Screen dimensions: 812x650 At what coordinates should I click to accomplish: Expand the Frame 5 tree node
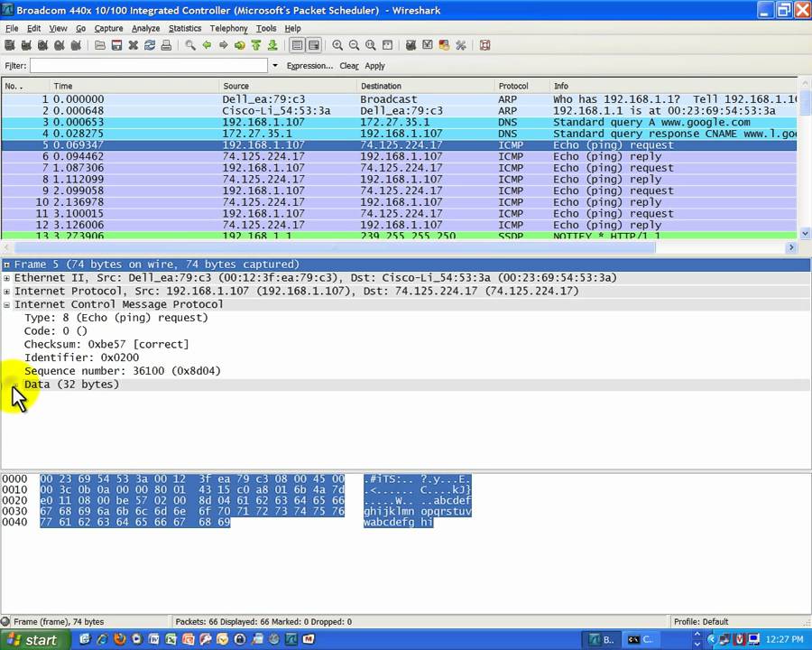(x=6, y=265)
